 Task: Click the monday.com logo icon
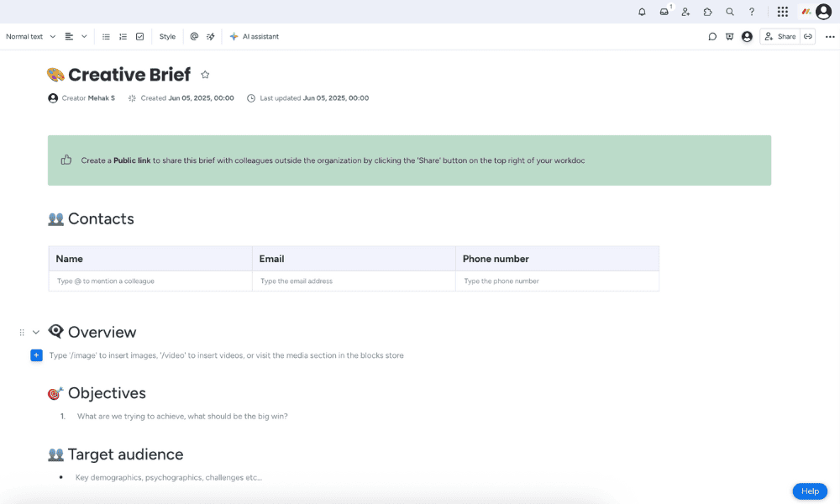[x=806, y=12]
